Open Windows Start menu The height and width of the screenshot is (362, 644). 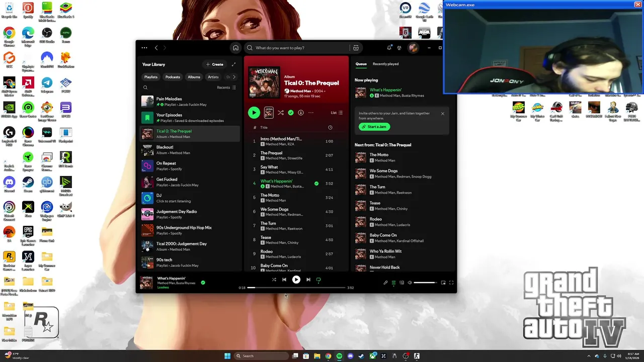point(227,356)
